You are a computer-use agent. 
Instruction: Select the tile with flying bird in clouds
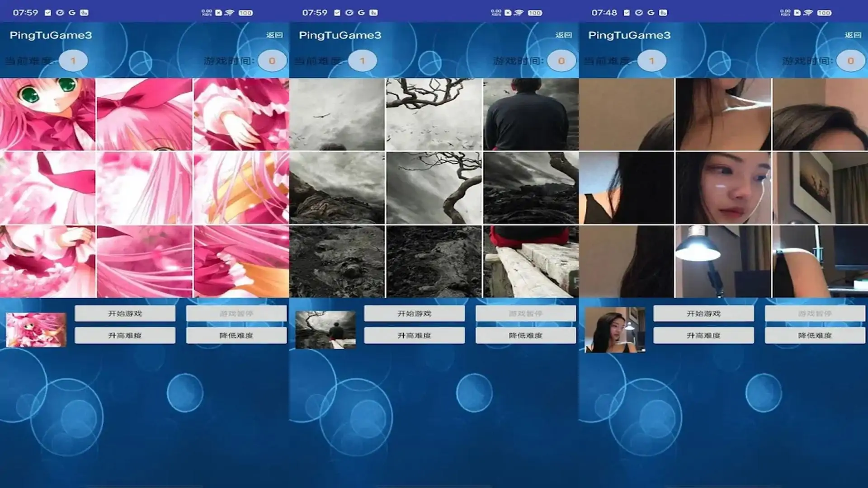[337, 114]
